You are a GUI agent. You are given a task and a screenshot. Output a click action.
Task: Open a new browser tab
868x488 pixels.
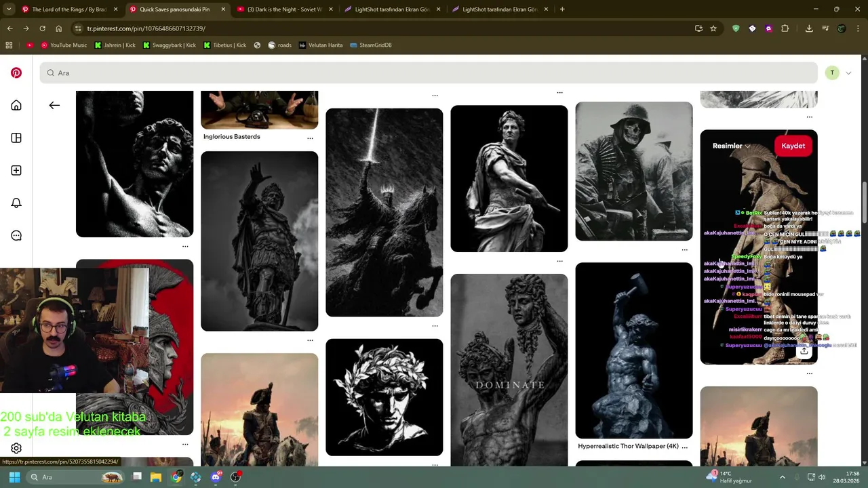point(562,9)
